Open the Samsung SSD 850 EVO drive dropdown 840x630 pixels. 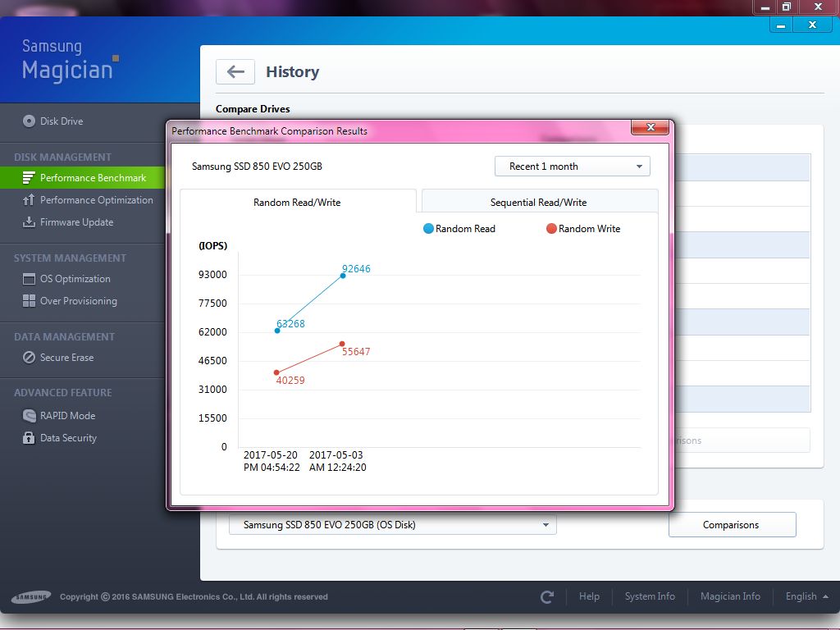tap(393, 525)
